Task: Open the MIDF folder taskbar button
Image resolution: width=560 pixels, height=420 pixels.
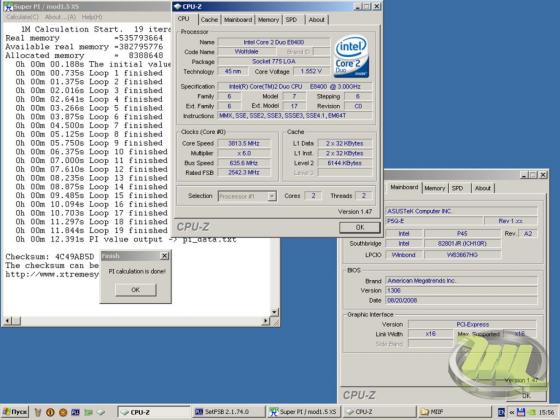Action: click(x=454, y=412)
